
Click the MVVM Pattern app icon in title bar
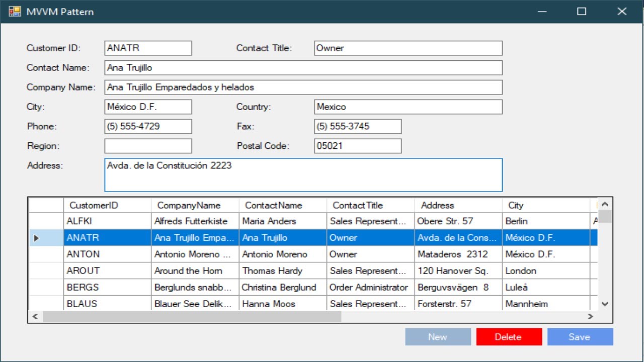tap(15, 11)
